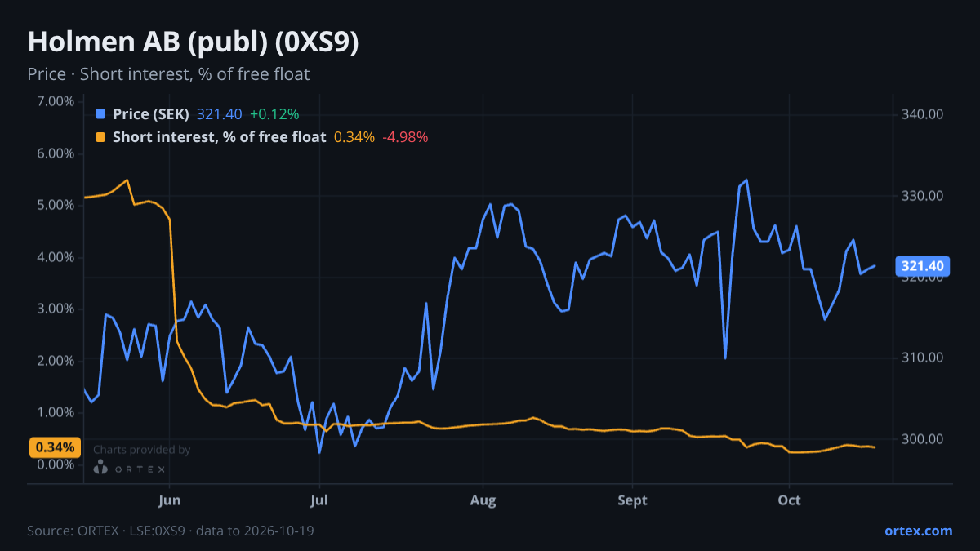
Task: Click the 2.00% left axis label
Action: point(56,361)
